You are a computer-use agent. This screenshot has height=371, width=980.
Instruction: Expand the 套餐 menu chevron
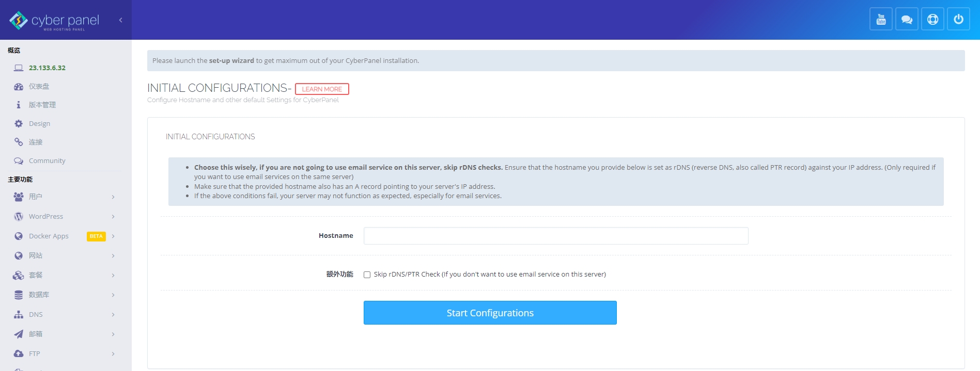coord(113,276)
